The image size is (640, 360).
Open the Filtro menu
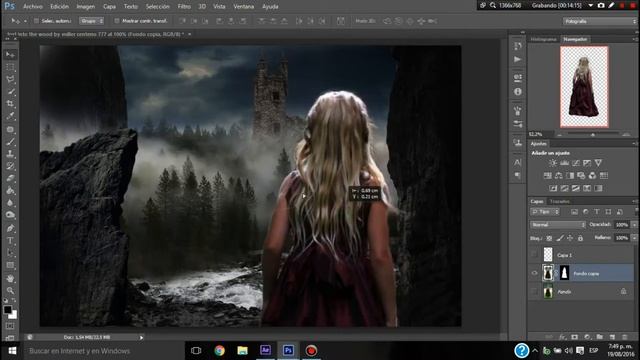[x=184, y=7]
